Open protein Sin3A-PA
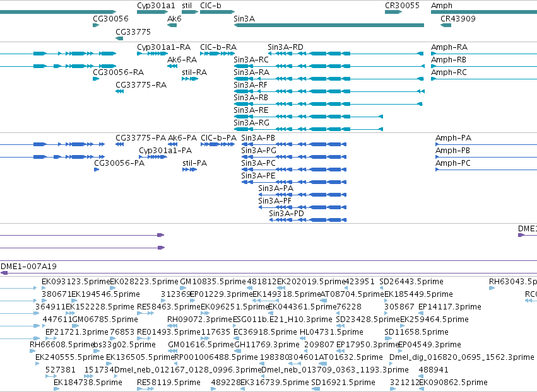Viewport: 537px width, 392px height. click(x=302, y=195)
